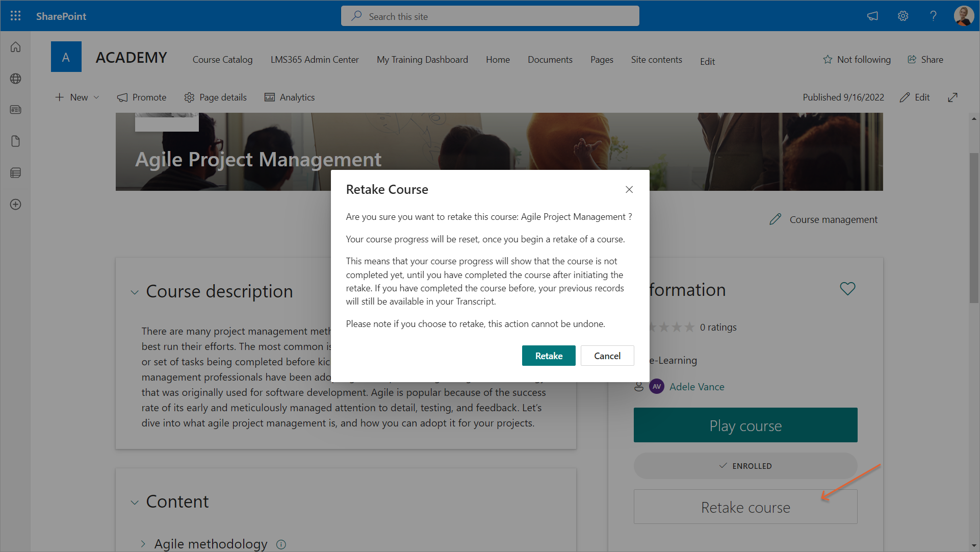The width and height of the screenshot is (980, 552).
Task: Open the help question mark icon
Action: click(x=933, y=16)
